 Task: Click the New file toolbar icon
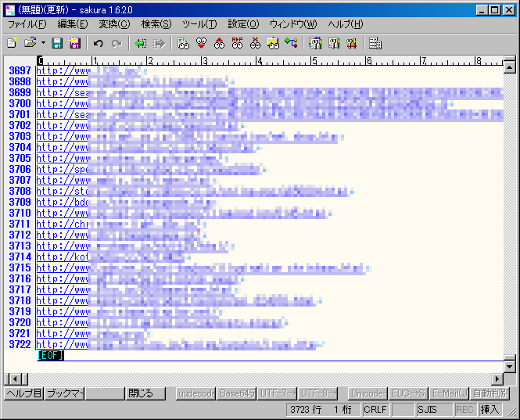[12, 43]
